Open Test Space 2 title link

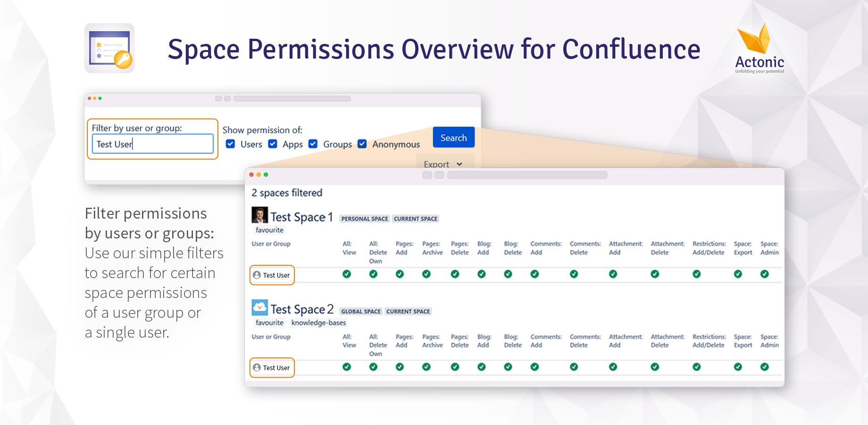(302, 309)
